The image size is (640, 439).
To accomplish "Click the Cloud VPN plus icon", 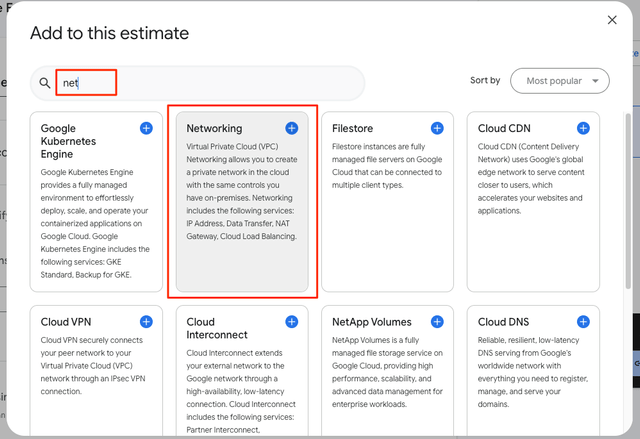I will tap(146, 322).
